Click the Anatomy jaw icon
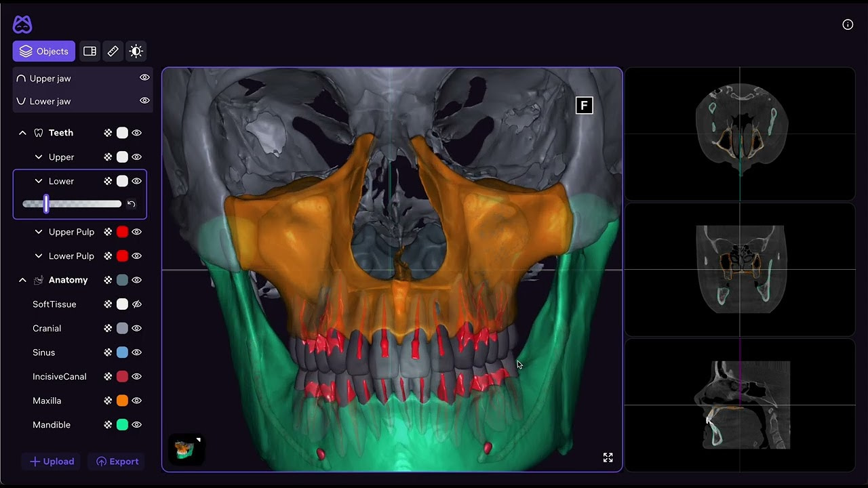Image resolution: width=868 pixels, height=488 pixels. (x=39, y=279)
